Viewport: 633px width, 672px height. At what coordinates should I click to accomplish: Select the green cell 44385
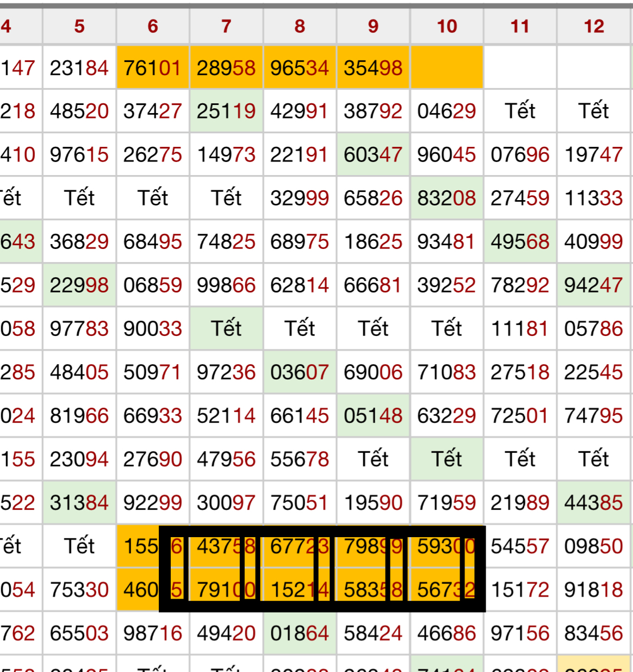coord(594,502)
